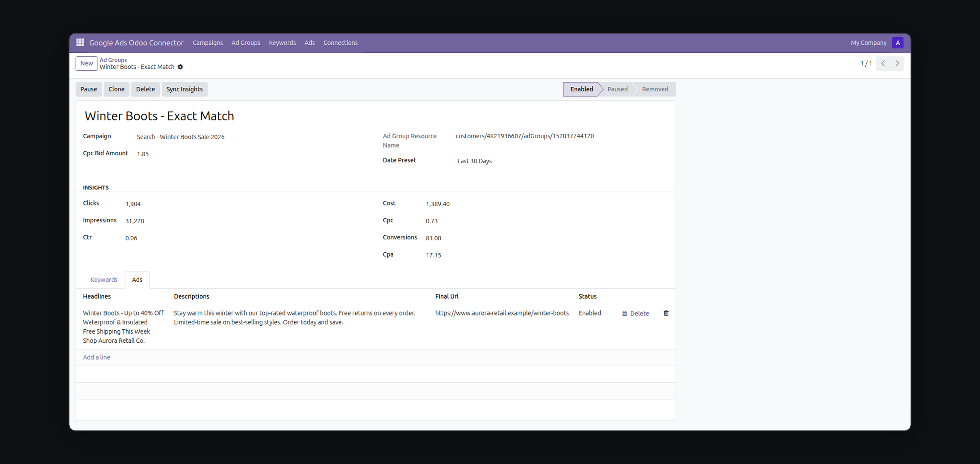Open the user avatar A menu

click(898, 43)
